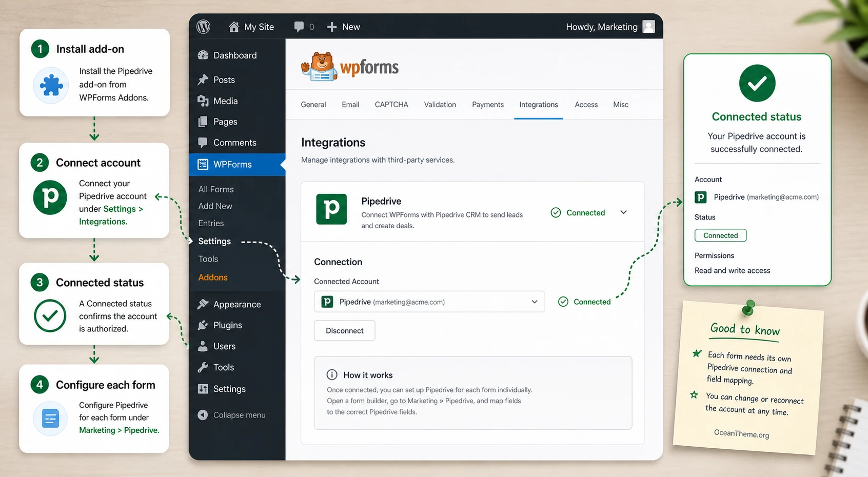Open the Howdy Marketing user avatar

[x=648, y=27]
